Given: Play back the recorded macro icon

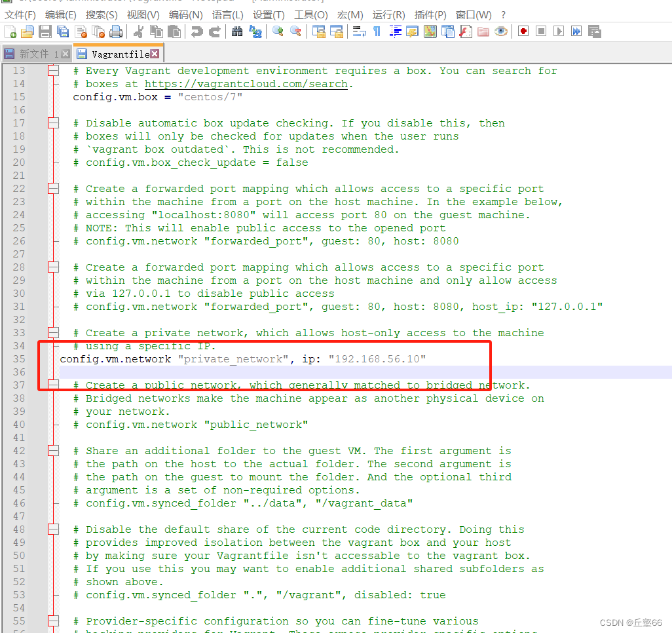Looking at the screenshot, I should pyautogui.click(x=559, y=31).
